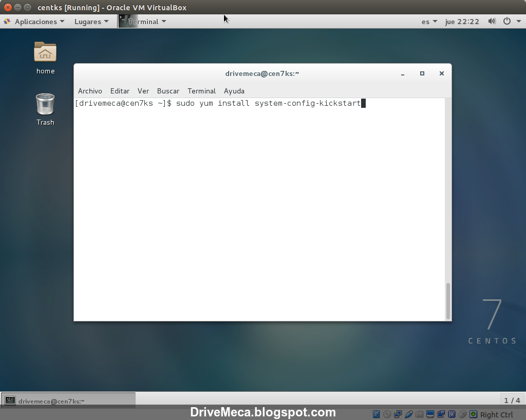Open the VirtualBox mouse integration indicator
Screen dimensions: 526x420
pos(463,414)
